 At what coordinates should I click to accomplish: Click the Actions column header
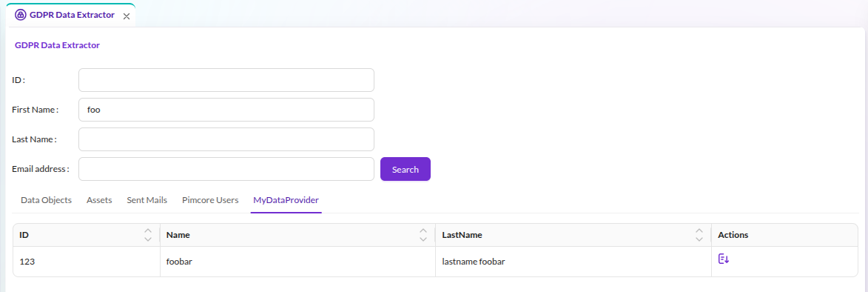coord(784,235)
